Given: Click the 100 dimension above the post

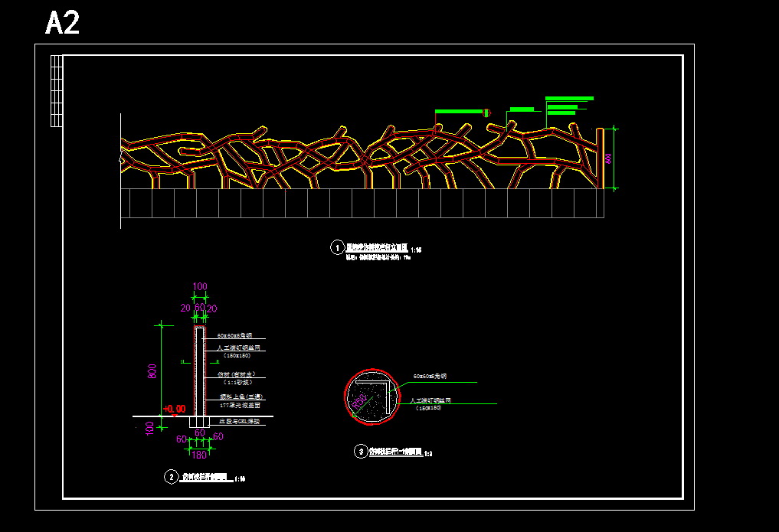Looking at the screenshot, I should 199,287.
